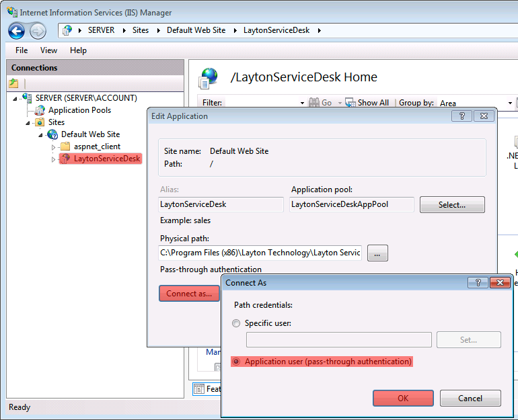Screen dimensions: 518x420
Task: Click the SERVER node computer icon
Action: (27, 97)
